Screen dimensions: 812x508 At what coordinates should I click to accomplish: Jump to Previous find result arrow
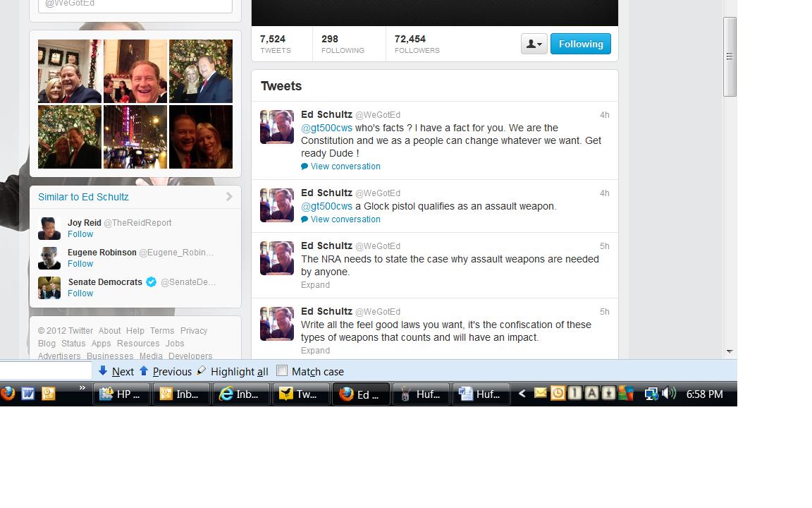pos(144,371)
